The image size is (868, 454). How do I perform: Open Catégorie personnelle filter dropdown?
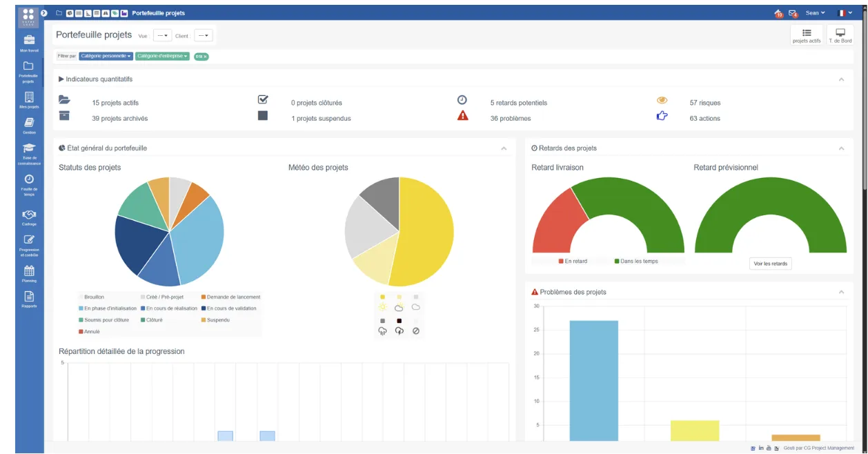[x=106, y=56]
